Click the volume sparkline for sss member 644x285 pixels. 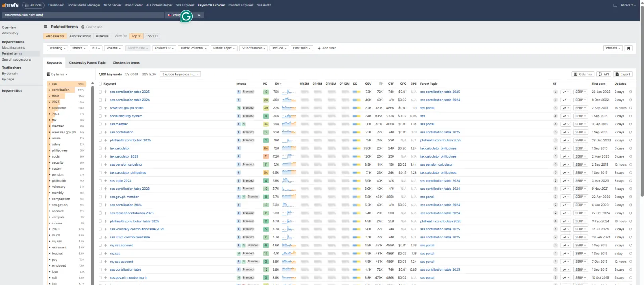[x=289, y=124]
